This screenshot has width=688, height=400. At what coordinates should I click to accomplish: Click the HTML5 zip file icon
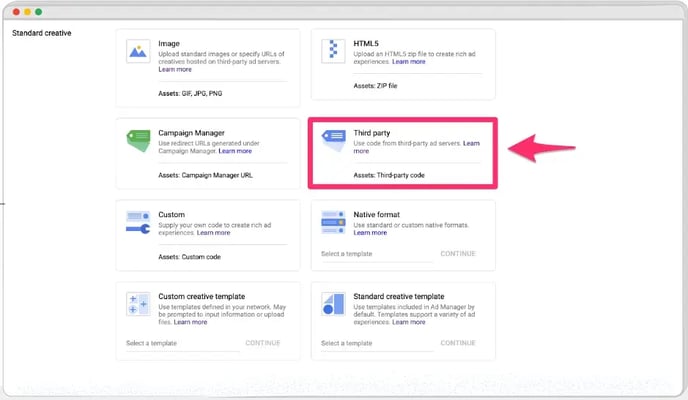pyautogui.click(x=333, y=53)
